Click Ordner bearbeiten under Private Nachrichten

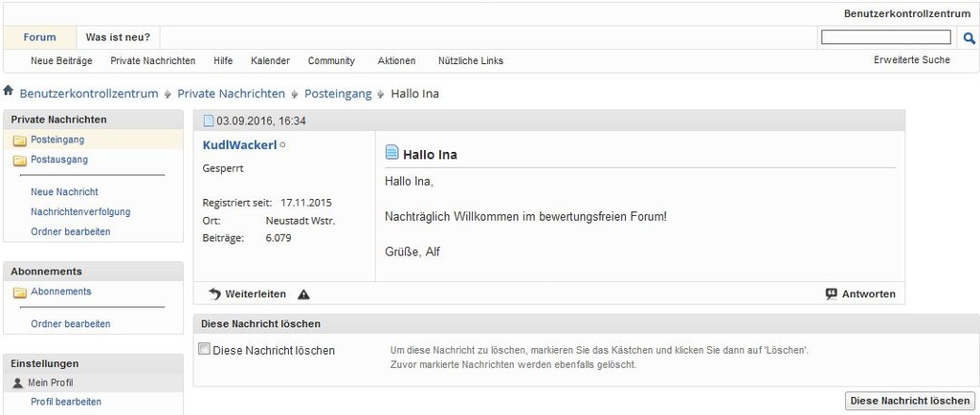(x=71, y=231)
